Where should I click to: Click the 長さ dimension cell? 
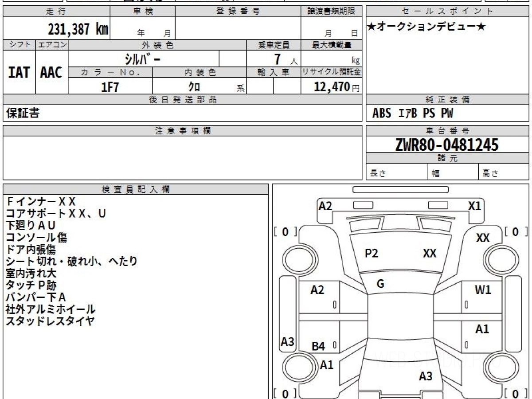pos(397,172)
